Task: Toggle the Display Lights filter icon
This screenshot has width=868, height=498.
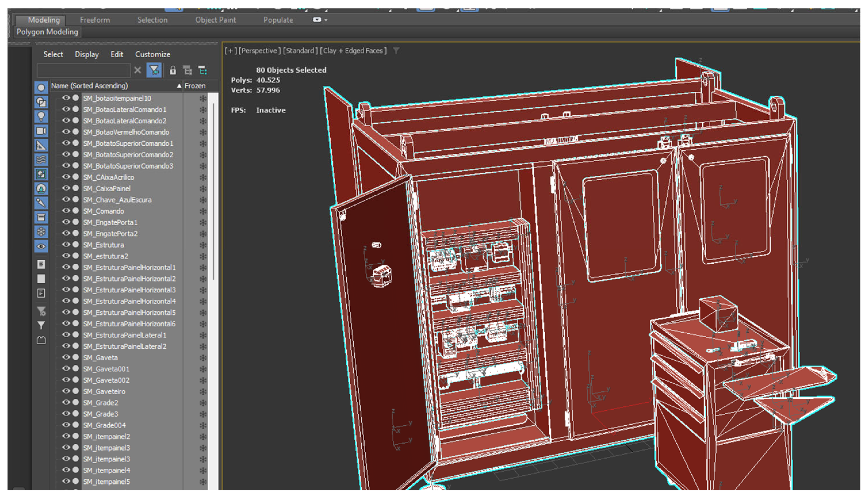Action: (41, 117)
